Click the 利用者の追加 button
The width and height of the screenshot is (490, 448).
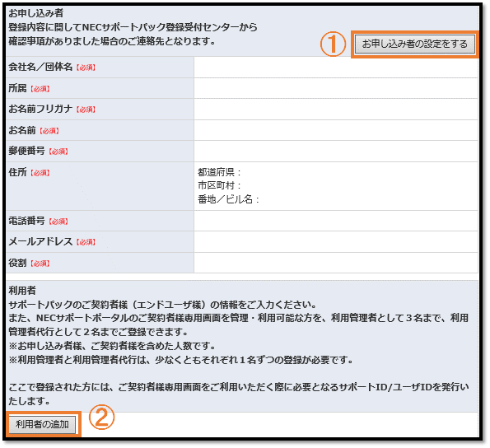point(42,425)
